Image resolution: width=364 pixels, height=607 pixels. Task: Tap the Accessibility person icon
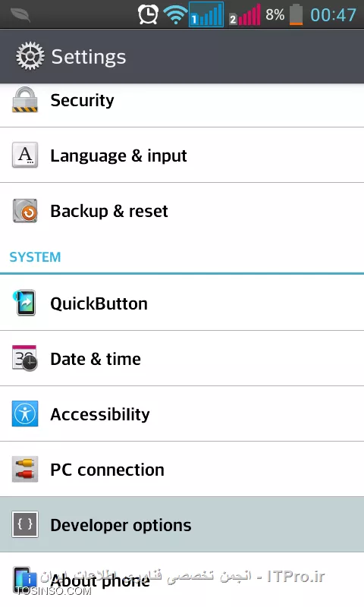pos(25,414)
